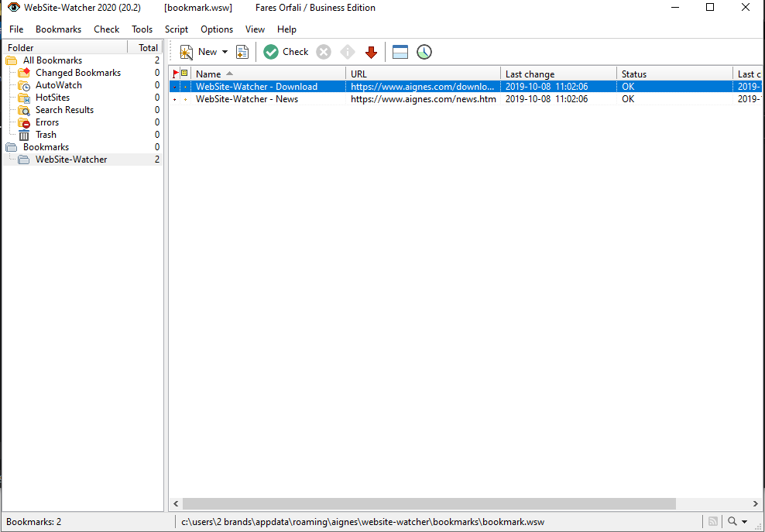The width and height of the screenshot is (765, 532).
Task: Sort by the red flag column header
Action: (175, 74)
